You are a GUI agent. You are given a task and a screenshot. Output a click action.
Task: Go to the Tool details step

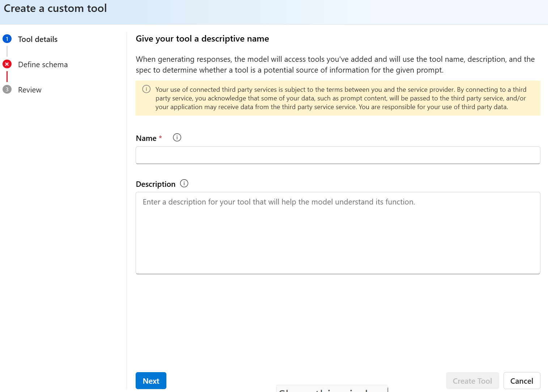(x=38, y=39)
